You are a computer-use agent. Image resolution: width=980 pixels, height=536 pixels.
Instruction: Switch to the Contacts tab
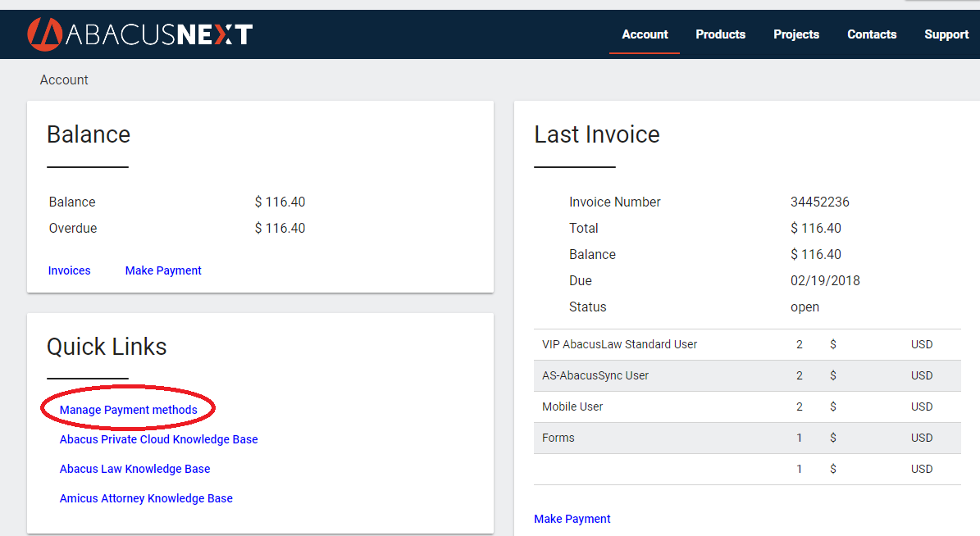tap(871, 34)
